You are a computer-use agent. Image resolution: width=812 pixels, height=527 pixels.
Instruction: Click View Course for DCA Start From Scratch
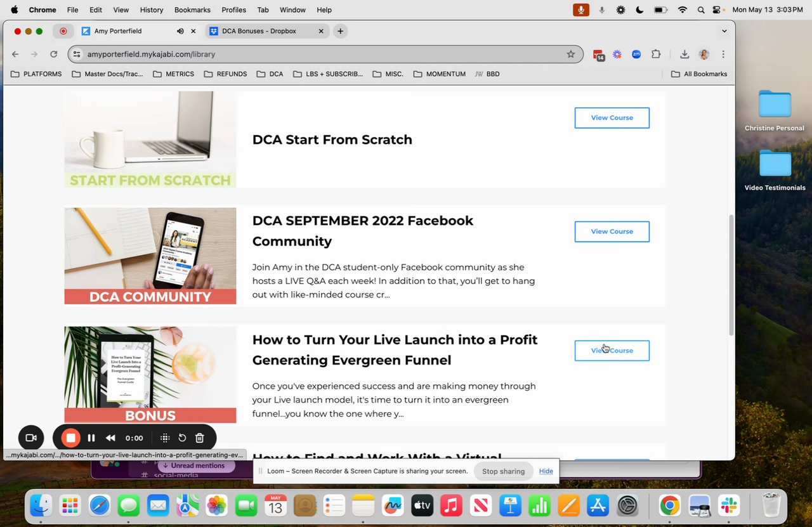(x=612, y=118)
